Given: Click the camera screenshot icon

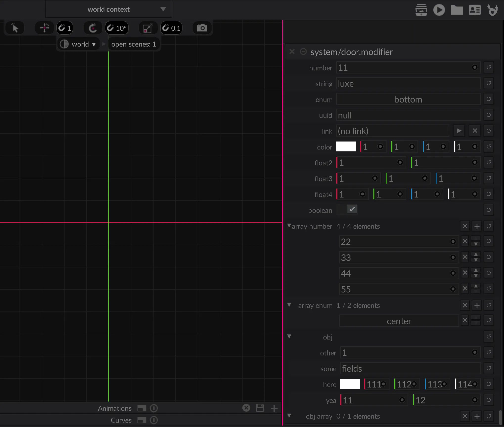Looking at the screenshot, I should click(202, 28).
